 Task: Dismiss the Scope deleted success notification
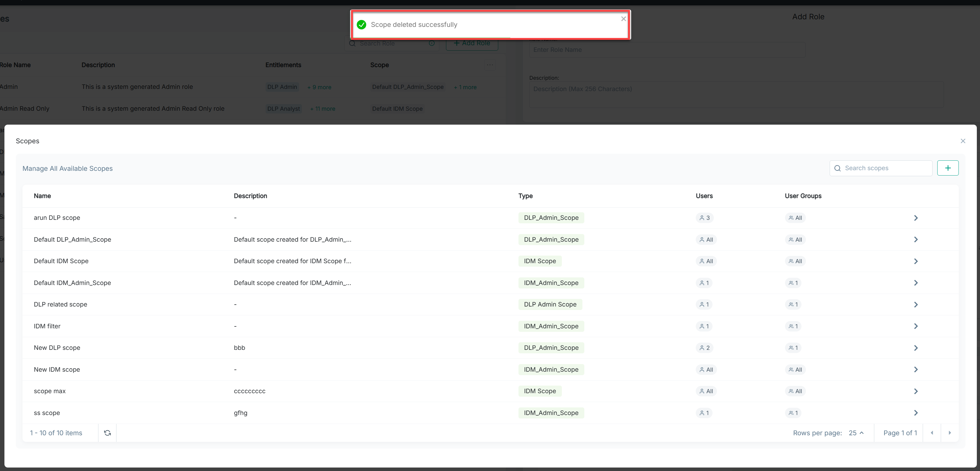[623, 19]
